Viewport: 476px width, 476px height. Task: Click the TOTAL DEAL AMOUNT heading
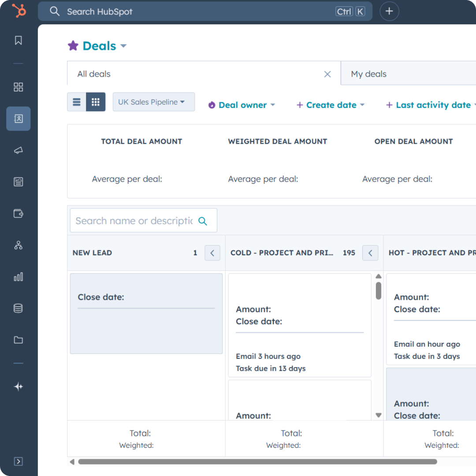click(141, 141)
